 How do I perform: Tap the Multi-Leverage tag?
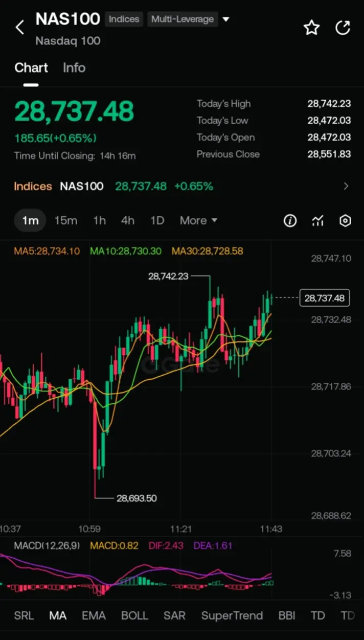183,19
